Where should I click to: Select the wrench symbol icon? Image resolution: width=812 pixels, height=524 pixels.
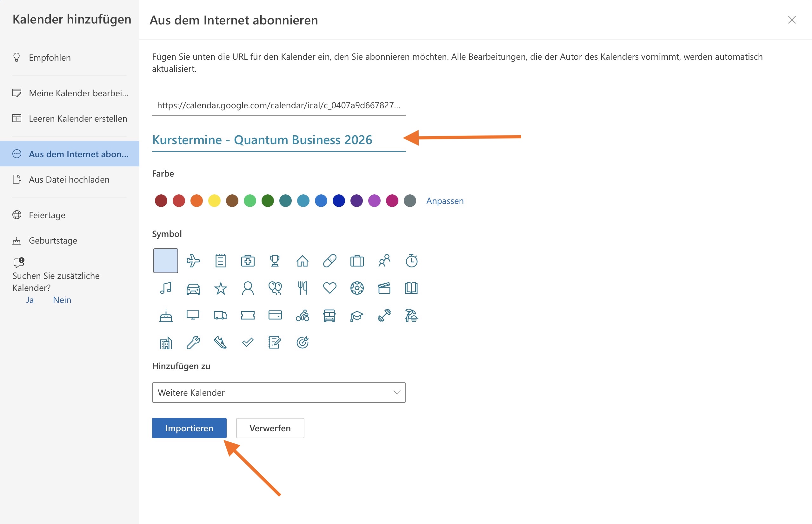(x=193, y=343)
